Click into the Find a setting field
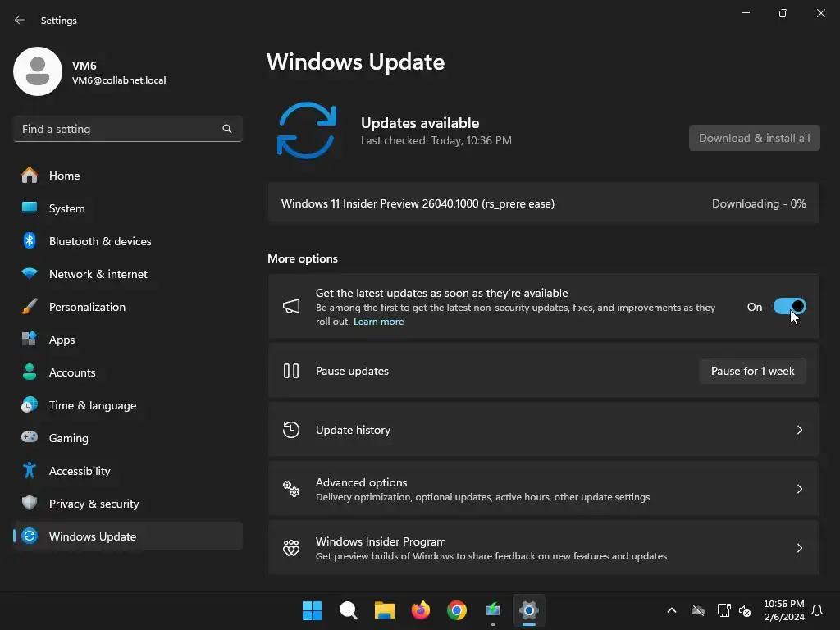 [x=127, y=129]
